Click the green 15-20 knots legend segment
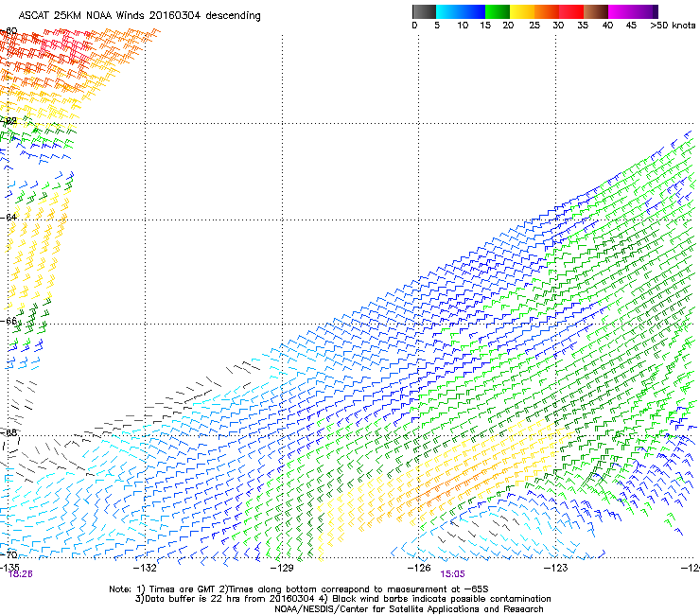This screenshot has height=615, width=700. click(498, 11)
